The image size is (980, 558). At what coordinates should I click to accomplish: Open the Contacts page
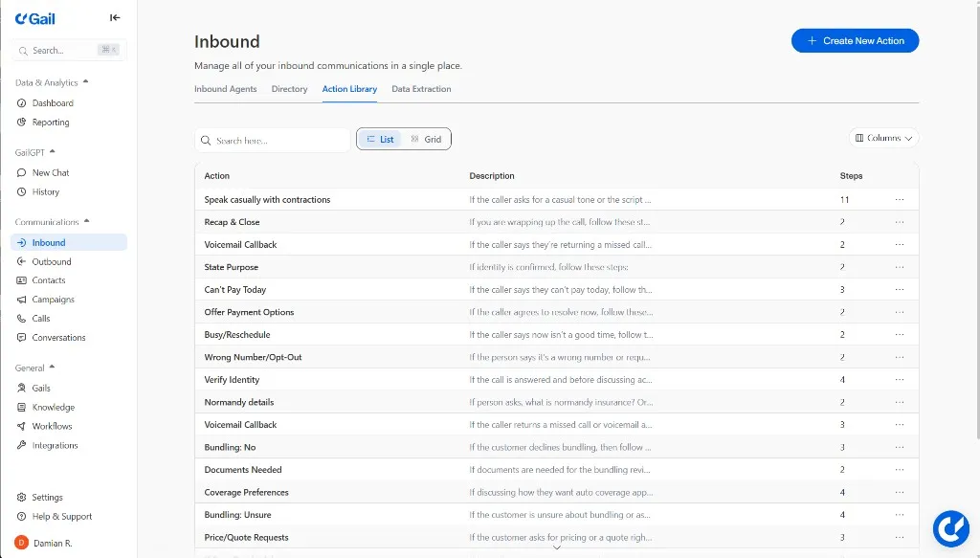coord(49,280)
